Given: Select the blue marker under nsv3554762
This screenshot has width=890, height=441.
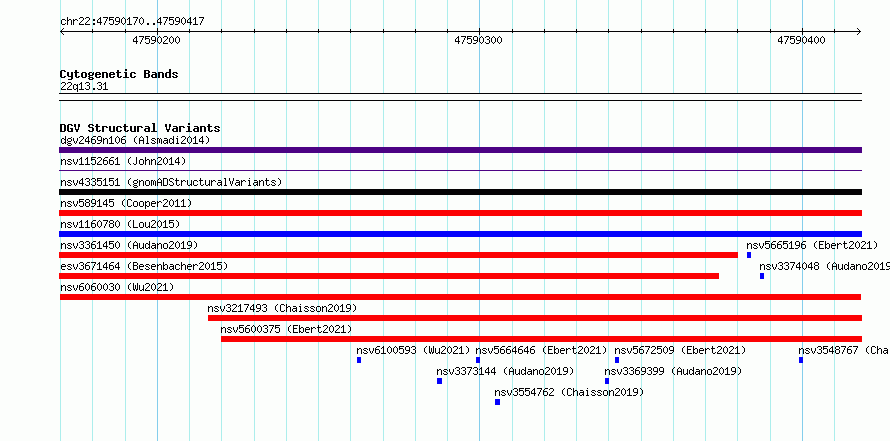Looking at the screenshot, I should [x=497, y=402].
